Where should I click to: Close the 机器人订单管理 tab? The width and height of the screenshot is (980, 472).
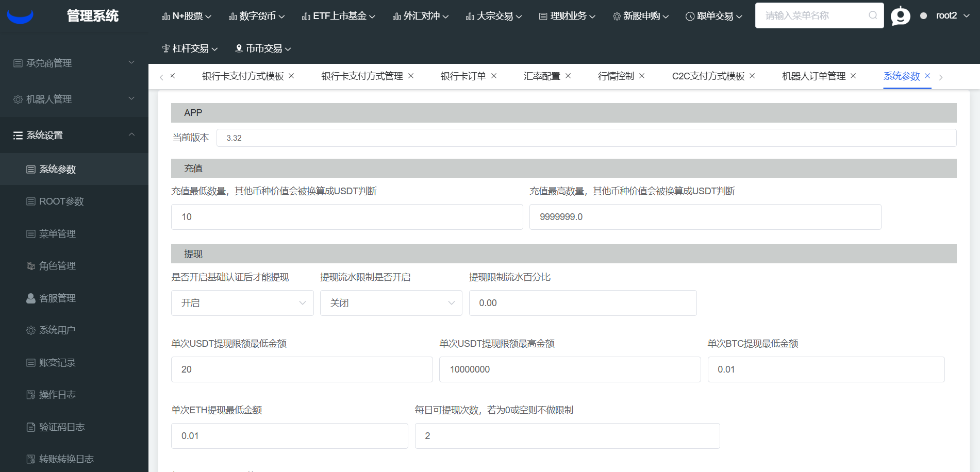[x=853, y=76]
